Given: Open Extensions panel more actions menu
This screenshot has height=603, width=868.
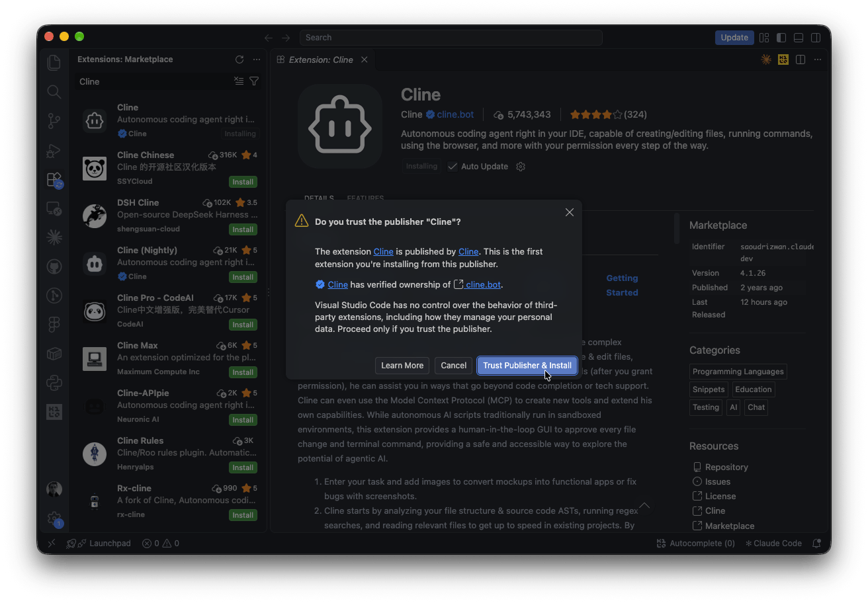Looking at the screenshot, I should click(257, 60).
